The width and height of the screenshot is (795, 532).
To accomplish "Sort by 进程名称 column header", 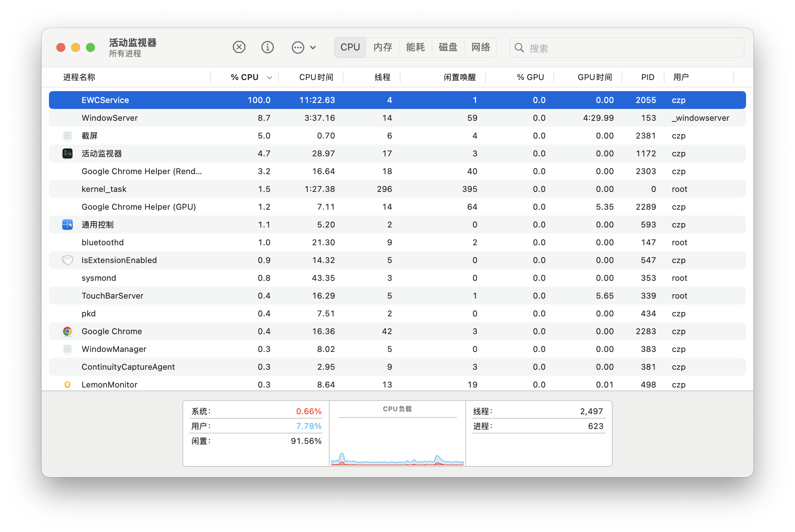I will [79, 77].
